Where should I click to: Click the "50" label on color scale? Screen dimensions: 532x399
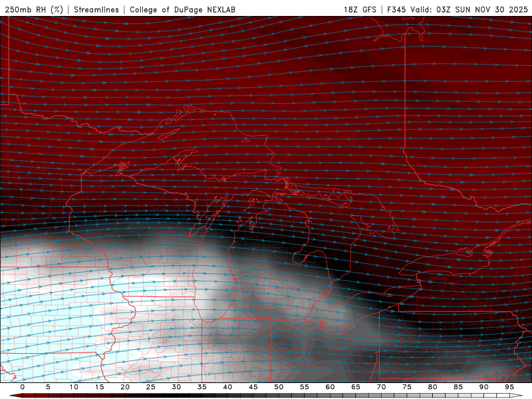[279, 387]
